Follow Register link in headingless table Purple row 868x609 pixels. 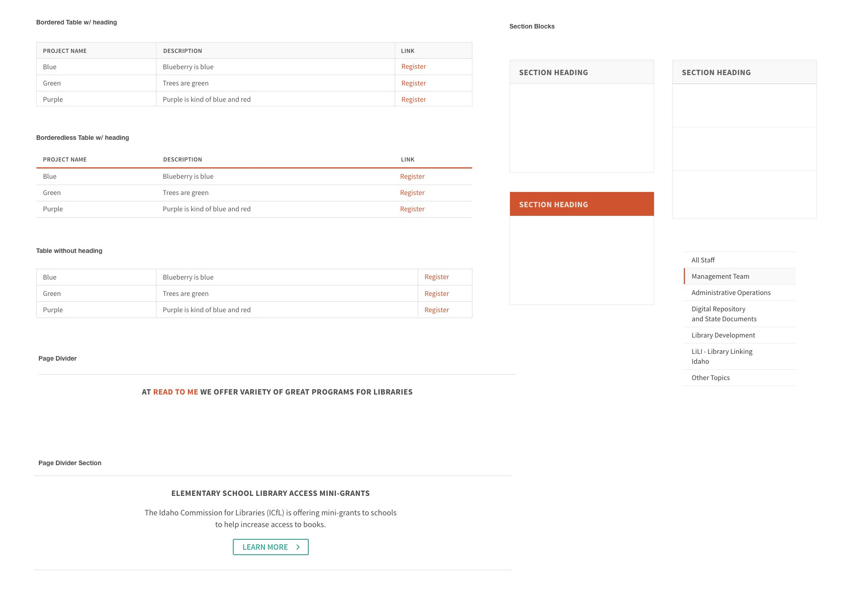pos(437,310)
